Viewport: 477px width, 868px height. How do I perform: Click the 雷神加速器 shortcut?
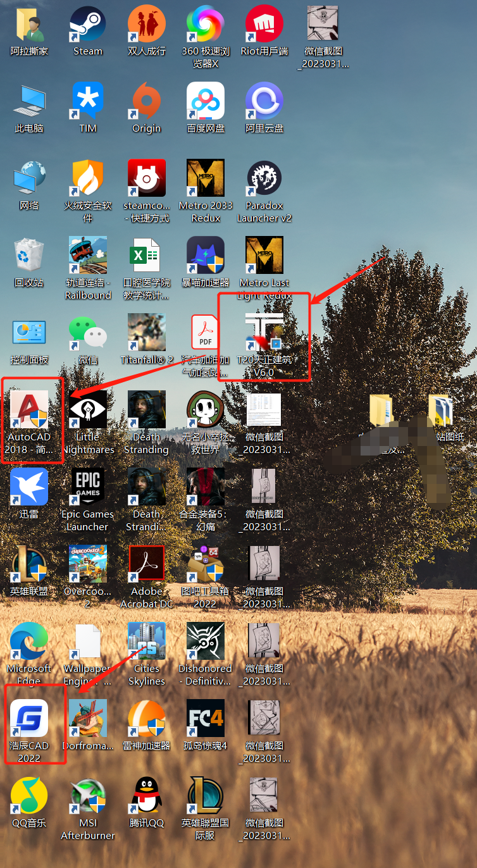pyautogui.click(x=147, y=719)
